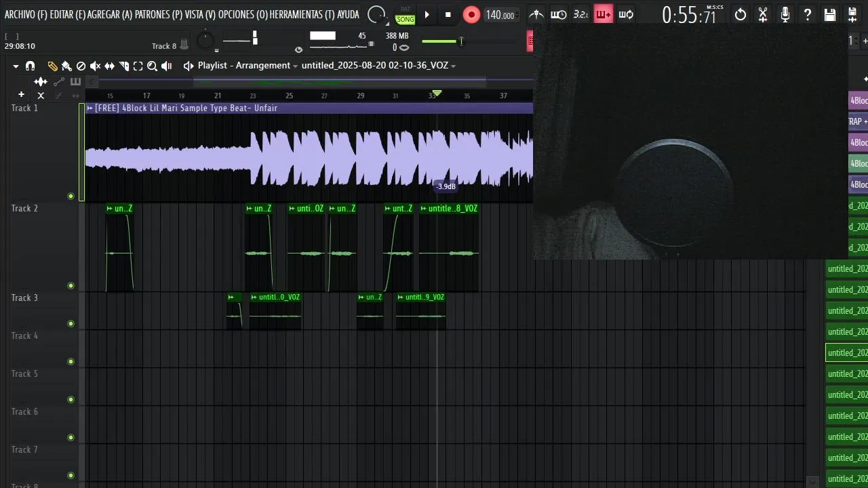868x488 pixels.
Task: Click the red record button
Action: point(471,14)
